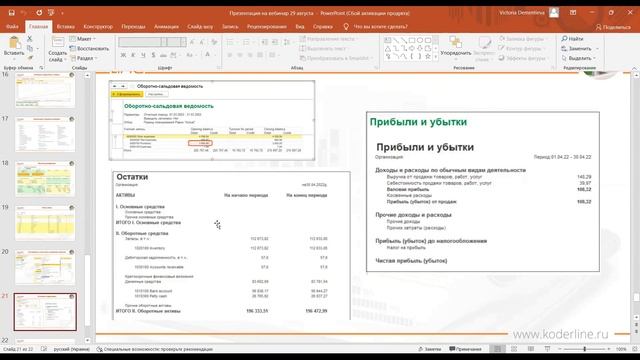Switch to Normal view in status bar
This screenshot has width=640, height=360.
coord(497,349)
